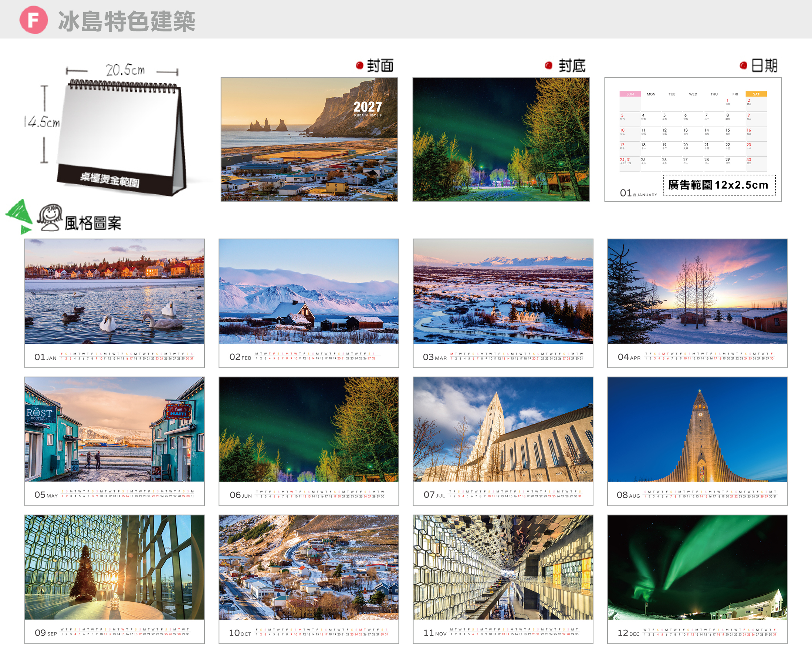Image resolution: width=812 pixels, height=659 pixels.
Task: Click the 14.5cm height dimension label
Action: tap(42, 122)
